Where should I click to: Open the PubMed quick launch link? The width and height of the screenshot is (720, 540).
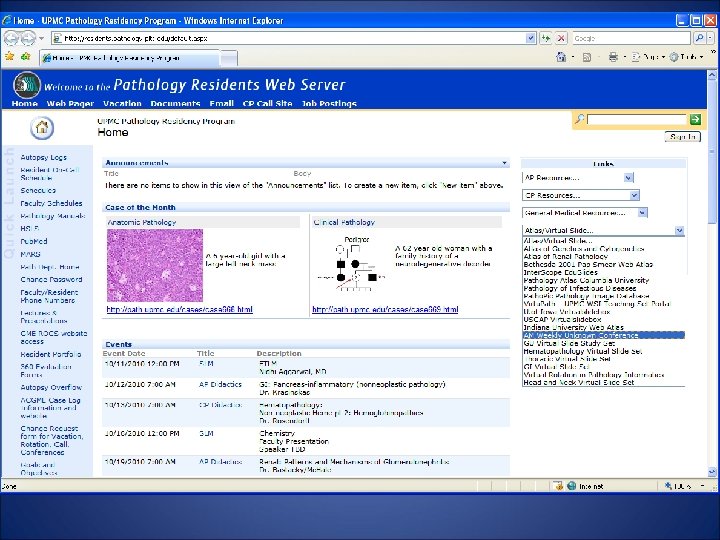click(34, 241)
